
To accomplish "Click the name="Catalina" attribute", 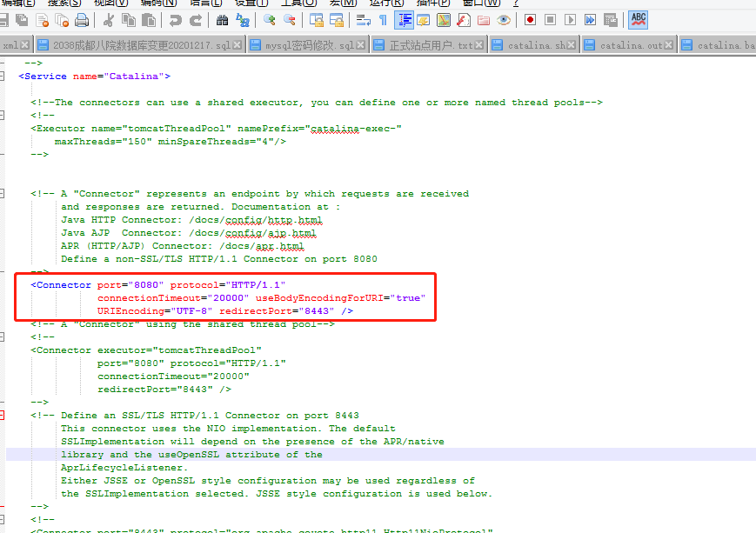I will click(118, 77).
